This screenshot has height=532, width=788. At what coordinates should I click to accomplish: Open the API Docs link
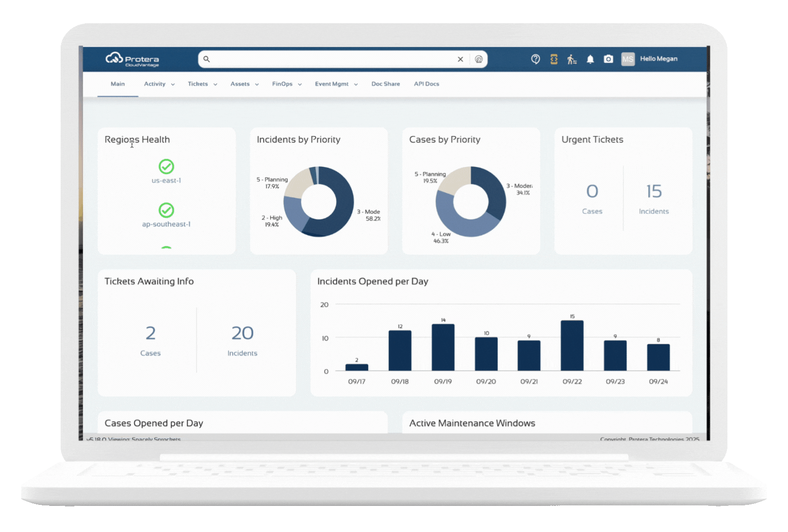[x=427, y=84]
